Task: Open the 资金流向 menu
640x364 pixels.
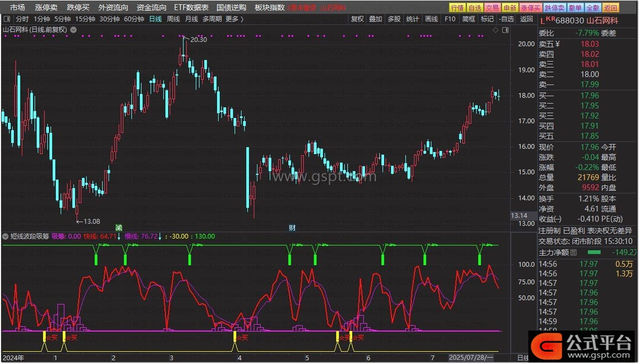Action: (151, 7)
